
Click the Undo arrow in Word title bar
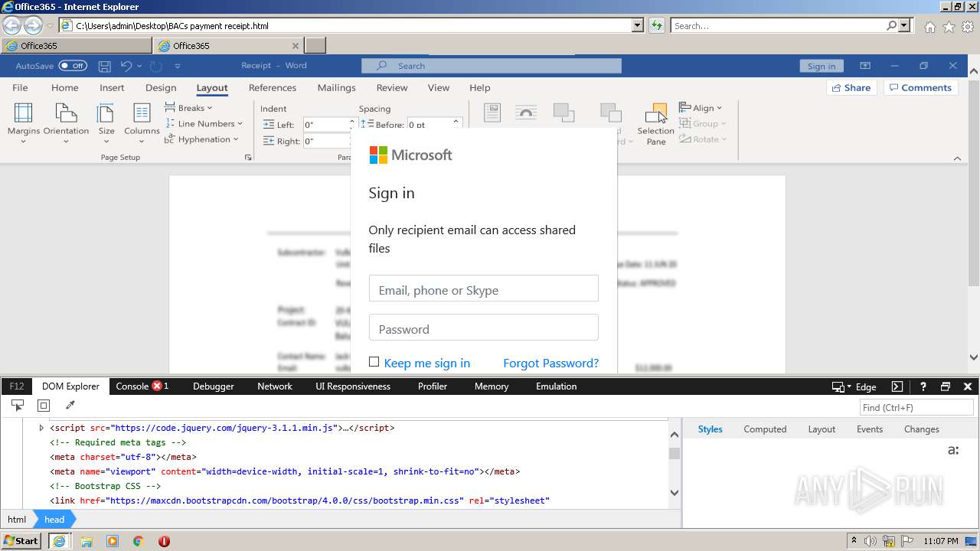126,66
